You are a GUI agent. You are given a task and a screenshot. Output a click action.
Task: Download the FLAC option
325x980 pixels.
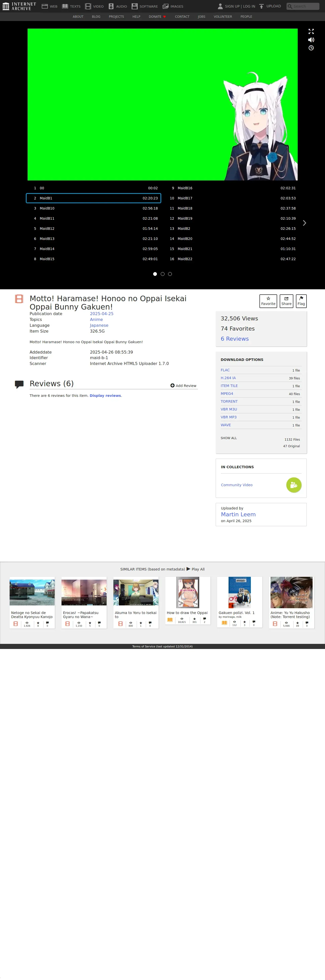click(x=225, y=370)
